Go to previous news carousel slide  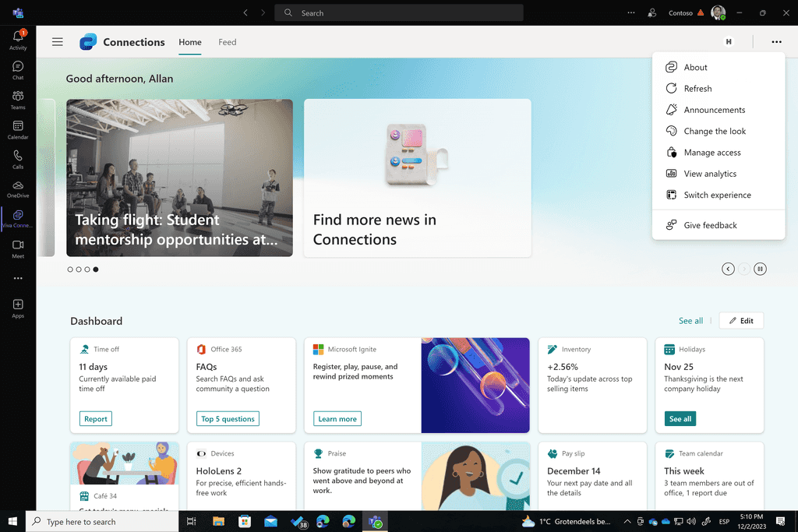[728, 269]
